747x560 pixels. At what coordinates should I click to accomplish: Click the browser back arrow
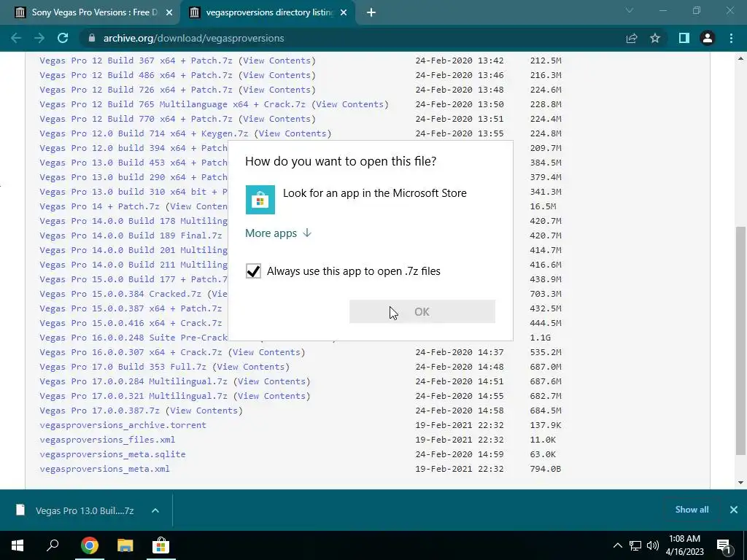(x=16, y=38)
